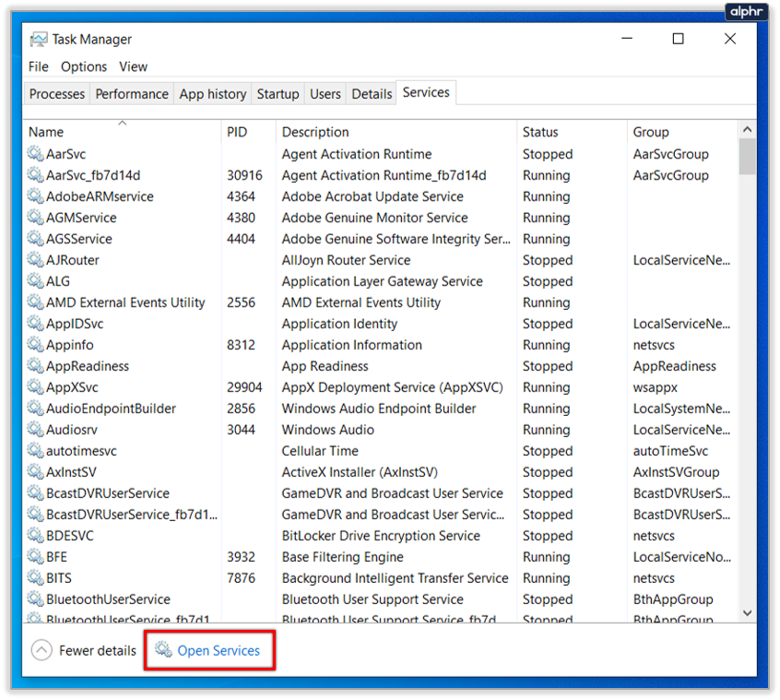Click the service icon for BITS

click(x=35, y=577)
